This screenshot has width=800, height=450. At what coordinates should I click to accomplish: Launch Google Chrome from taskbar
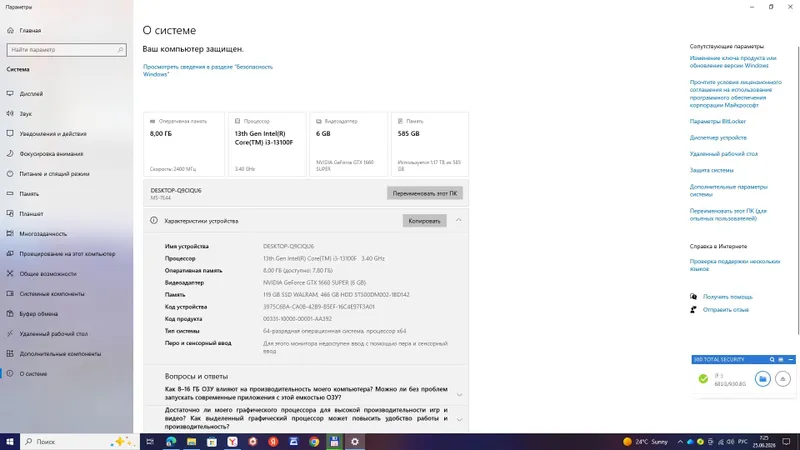tap(314, 442)
